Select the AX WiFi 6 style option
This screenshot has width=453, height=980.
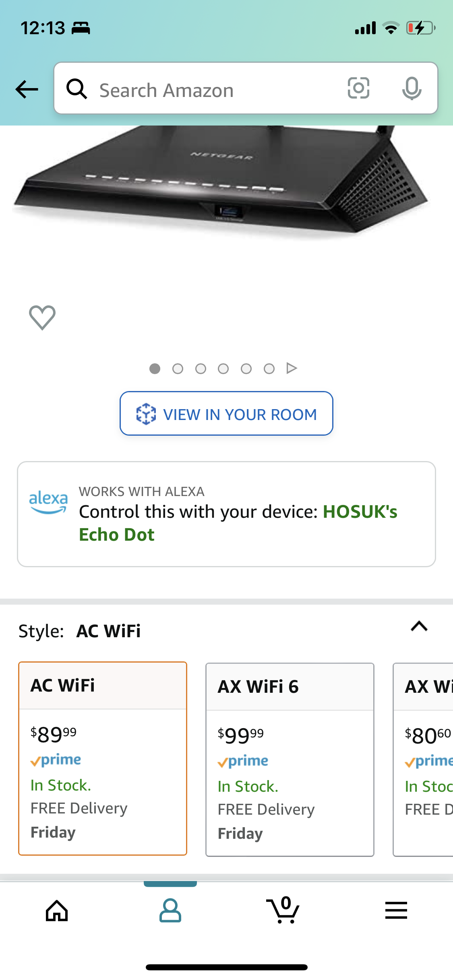click(x=290, y=760)
